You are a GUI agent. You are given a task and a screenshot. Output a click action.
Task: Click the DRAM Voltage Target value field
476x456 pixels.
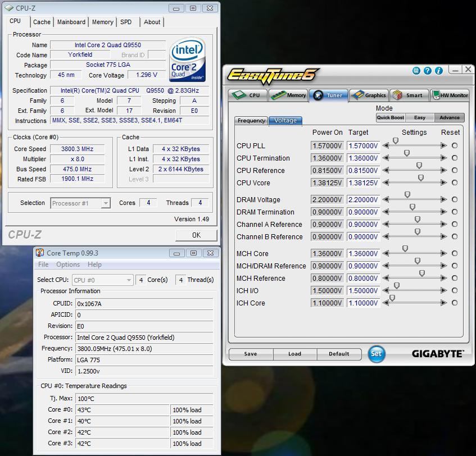pyautogui.click(x=363, y=199)
